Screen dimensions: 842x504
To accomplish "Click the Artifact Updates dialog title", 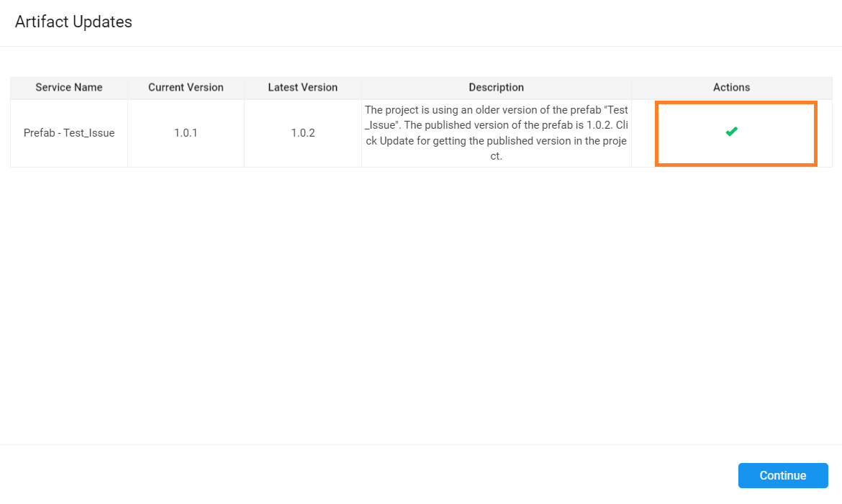I will point(73,22).
